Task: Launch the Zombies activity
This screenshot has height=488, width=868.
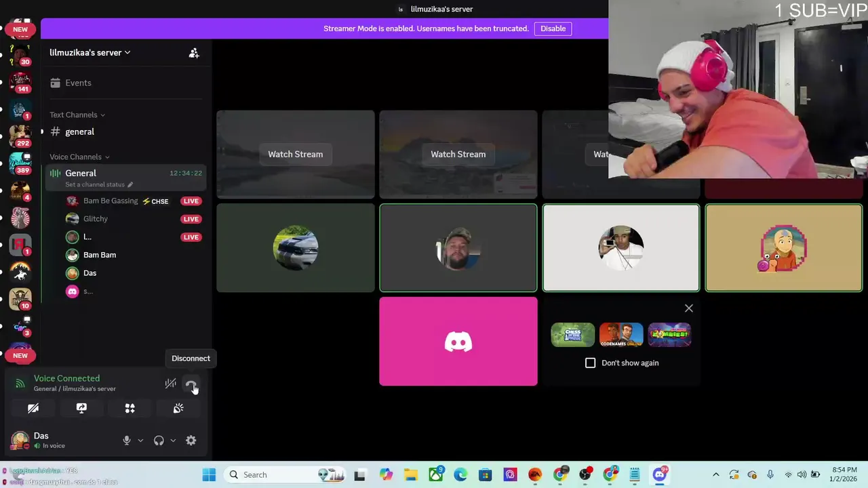Action: [x=669, y=335]
